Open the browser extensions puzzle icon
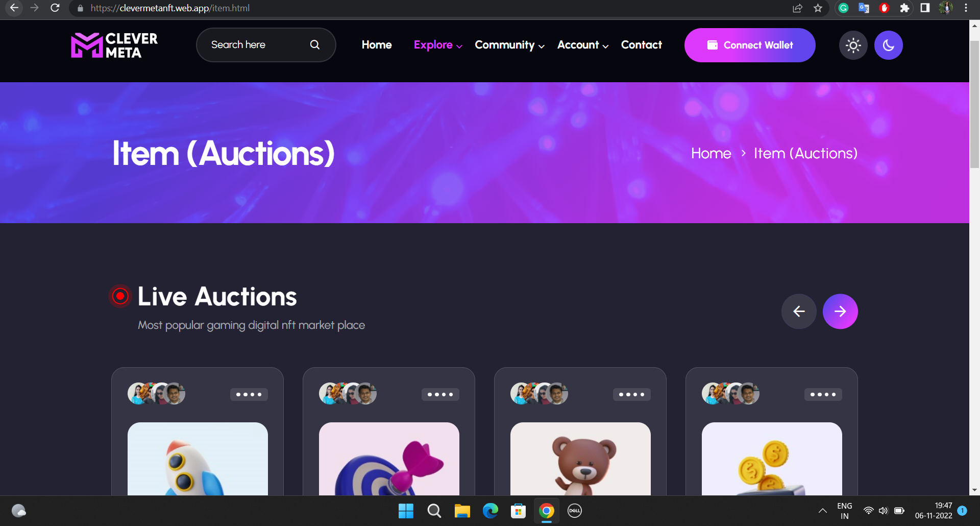 (904, 8)
